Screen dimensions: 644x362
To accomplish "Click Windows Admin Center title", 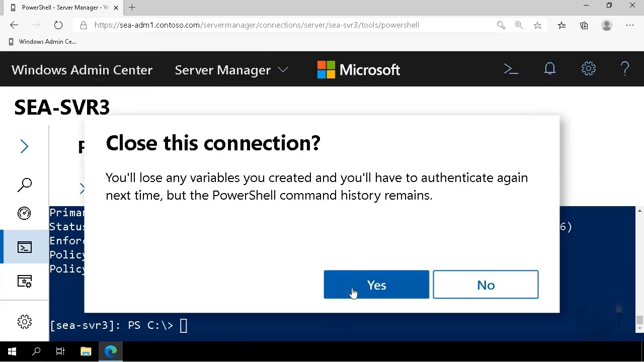I will [82, 70].
